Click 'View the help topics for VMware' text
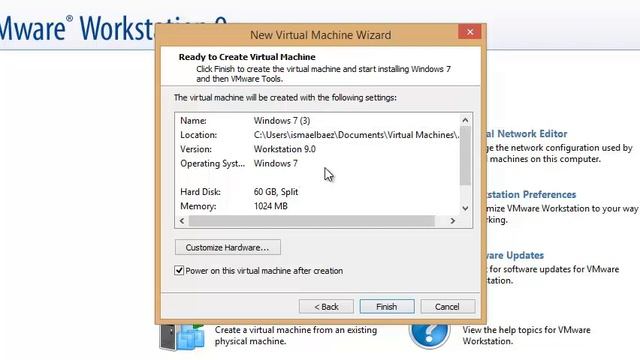 click(527, 330)
